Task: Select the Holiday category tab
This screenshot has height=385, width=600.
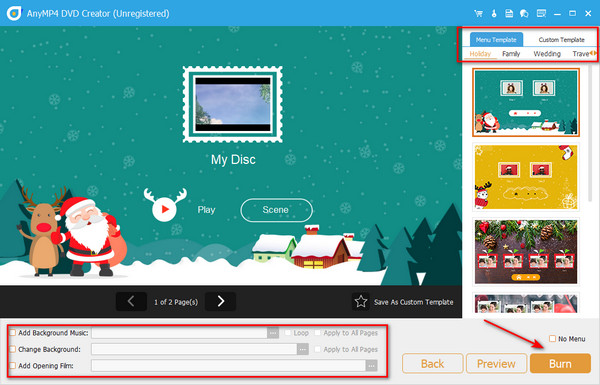Action: (480, 54)
